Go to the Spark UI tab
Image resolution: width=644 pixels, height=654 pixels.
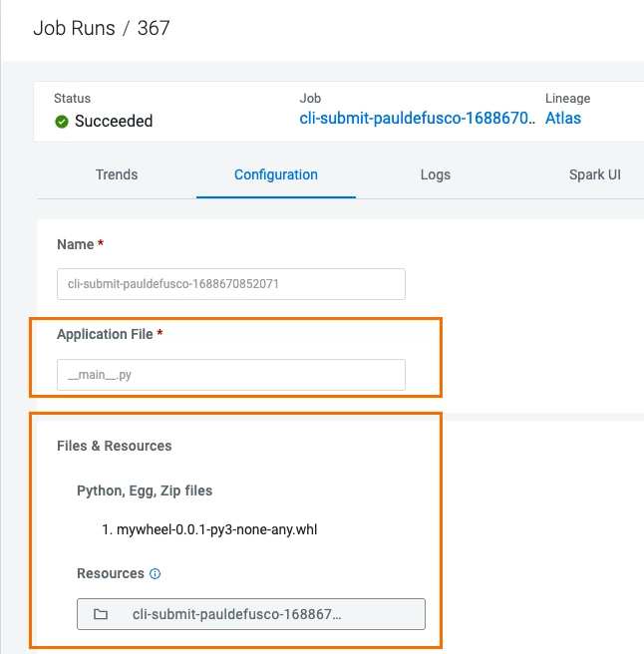[x=595, y=174]
